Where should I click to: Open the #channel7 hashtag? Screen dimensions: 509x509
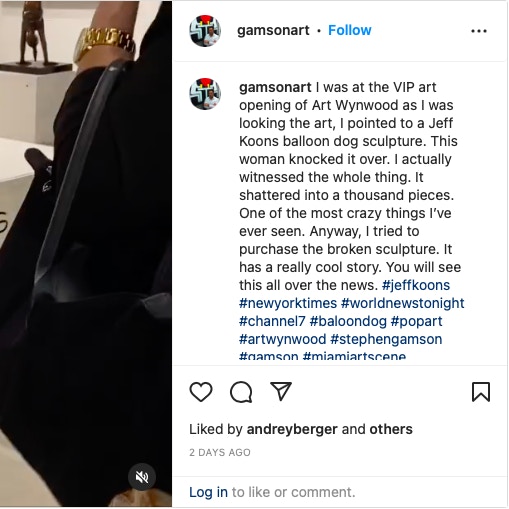click(x=272, y=321)
